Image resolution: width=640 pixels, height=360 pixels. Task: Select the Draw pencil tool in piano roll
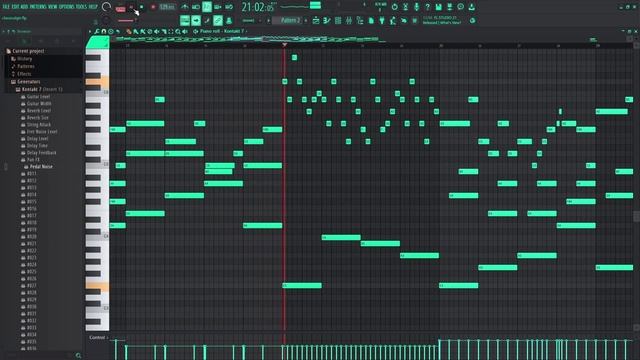[129, 31]
